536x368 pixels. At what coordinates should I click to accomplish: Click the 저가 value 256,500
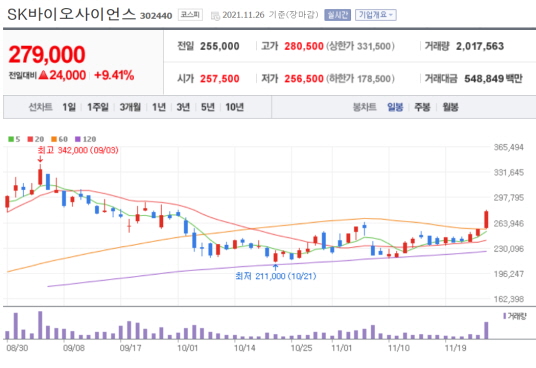[x=304, y=79]
